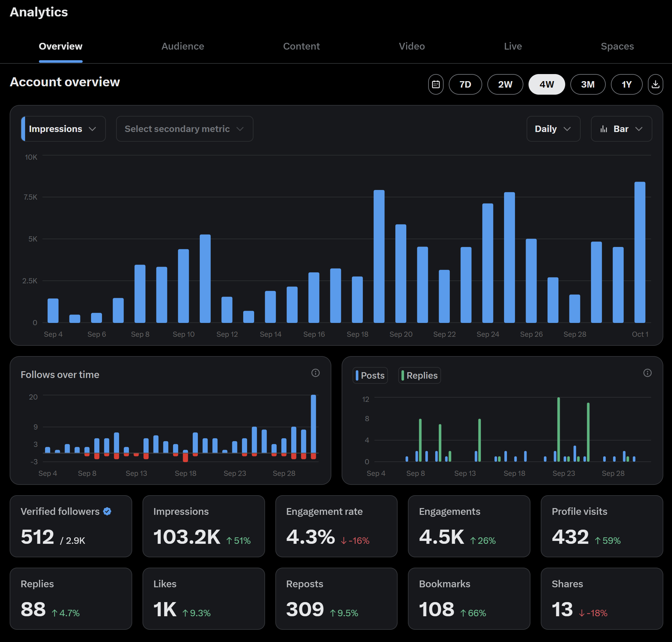
Task: Click the download data icon
Action: pyautogui.click(x=655, y=84)
